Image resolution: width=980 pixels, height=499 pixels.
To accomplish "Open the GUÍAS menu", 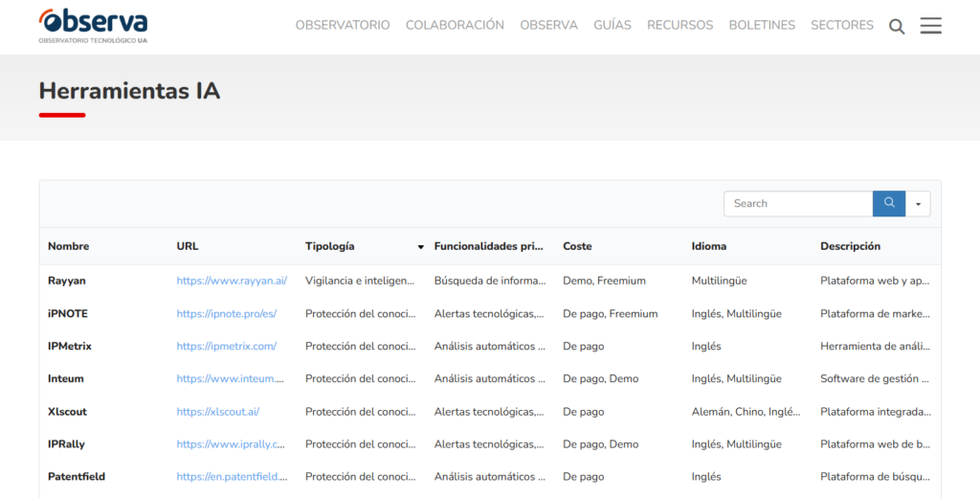I will (612, 25).
